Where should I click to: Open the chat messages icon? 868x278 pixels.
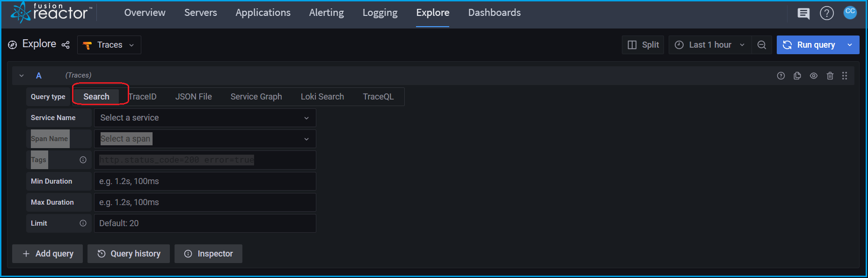coord(803,14)
